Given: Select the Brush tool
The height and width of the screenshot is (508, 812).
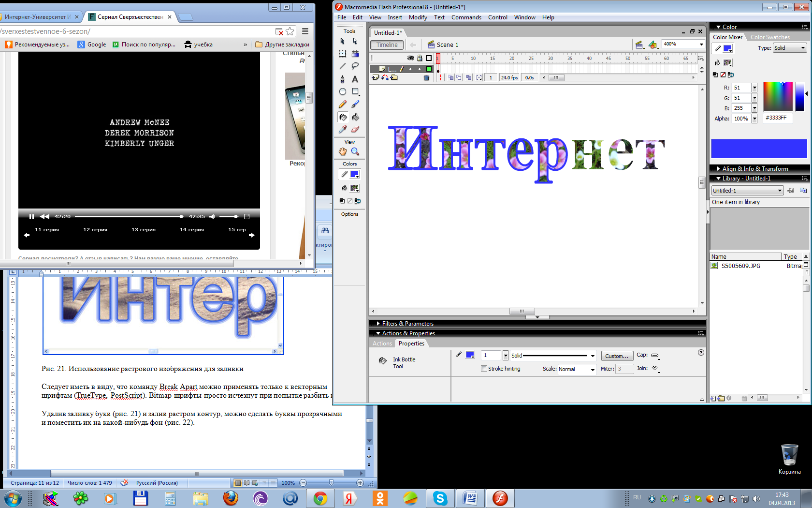Looking at the screenshot, I should pos(355,104).
